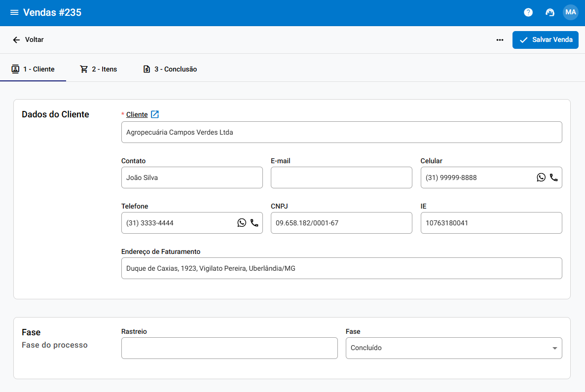The width and height of the screenshot is (585, 392).
Task: Click WhatsApp icon in Telefone field
Action: click(x=242, y=223)
